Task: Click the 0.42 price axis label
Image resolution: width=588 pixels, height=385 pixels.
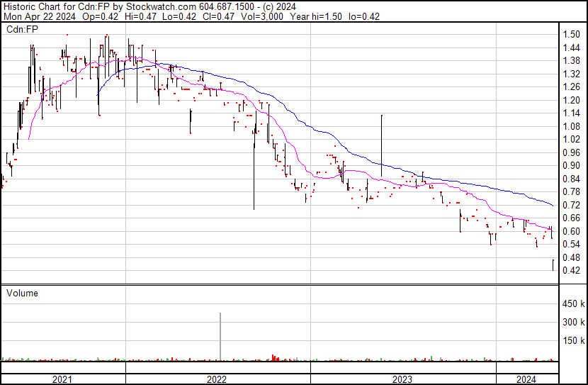Action: pos(571,271)
